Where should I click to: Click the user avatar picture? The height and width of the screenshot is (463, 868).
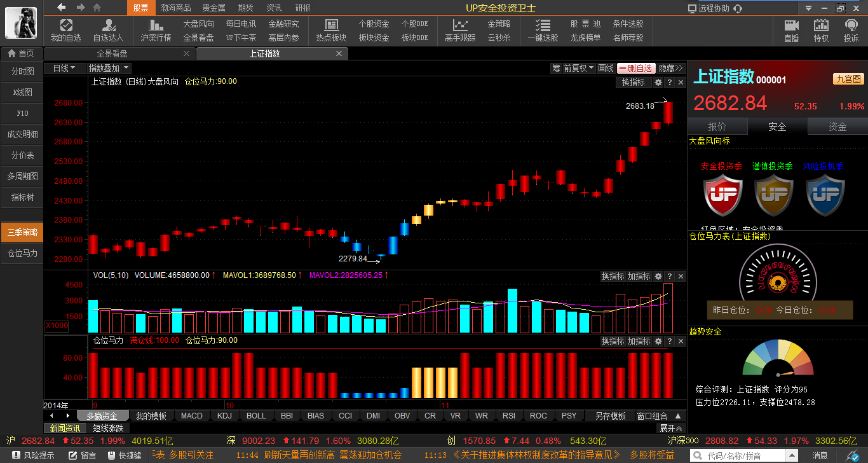pos(21,23)
